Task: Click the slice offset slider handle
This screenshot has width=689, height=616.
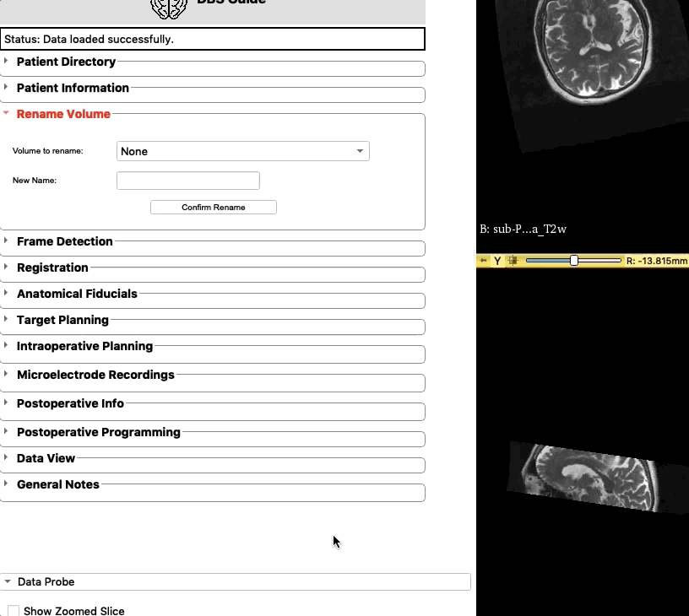Action: [574, 261]
